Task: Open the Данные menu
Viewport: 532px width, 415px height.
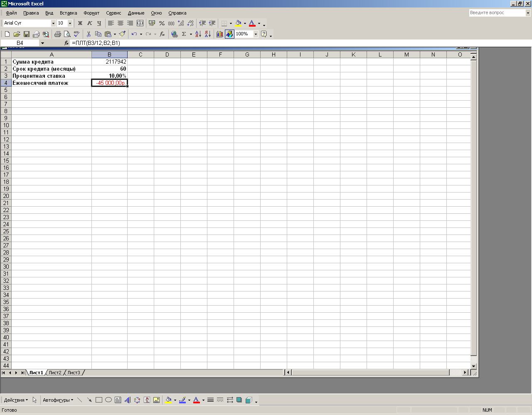Action: coord(136,13)
